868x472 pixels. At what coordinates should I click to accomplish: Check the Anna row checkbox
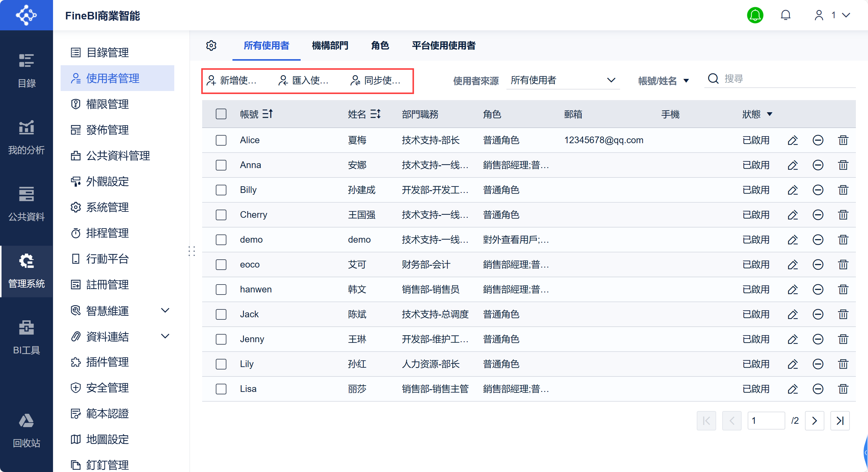tap(221, 165)
